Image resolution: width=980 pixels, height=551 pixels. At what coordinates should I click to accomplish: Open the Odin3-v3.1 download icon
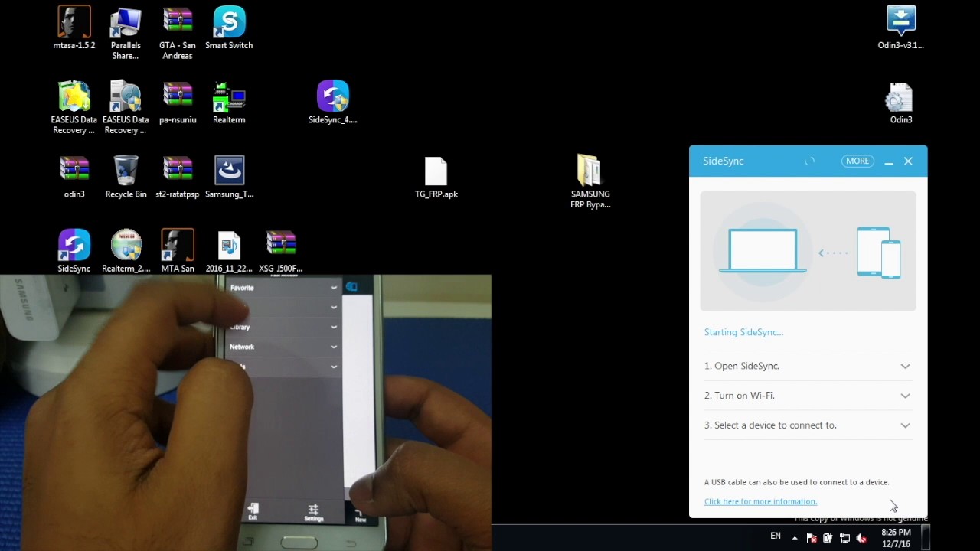(901, 28)
